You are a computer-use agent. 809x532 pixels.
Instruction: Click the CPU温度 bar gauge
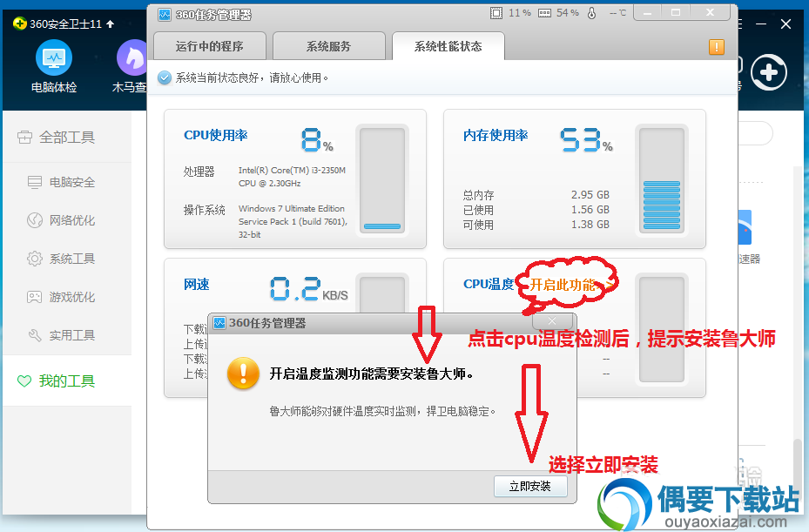(x=662, y=329)
